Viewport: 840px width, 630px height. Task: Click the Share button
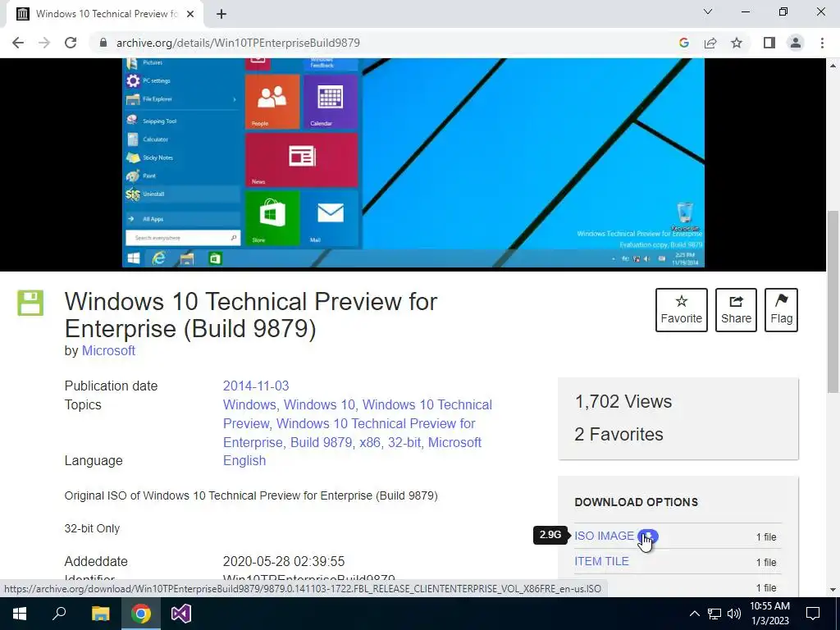[x=736, y=310]
